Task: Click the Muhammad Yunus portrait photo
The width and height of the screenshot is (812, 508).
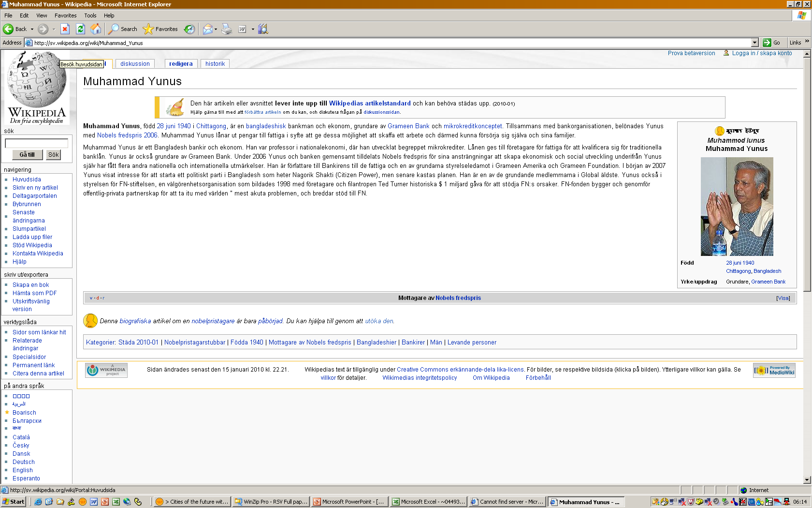Action: [x=737, y=207]
